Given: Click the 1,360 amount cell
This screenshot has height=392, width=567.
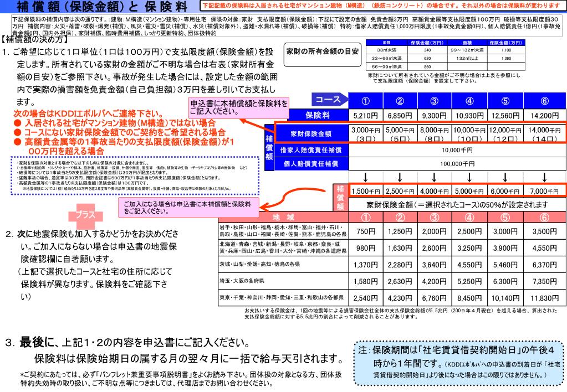Looking at the screenshot, I should [506, 58].
